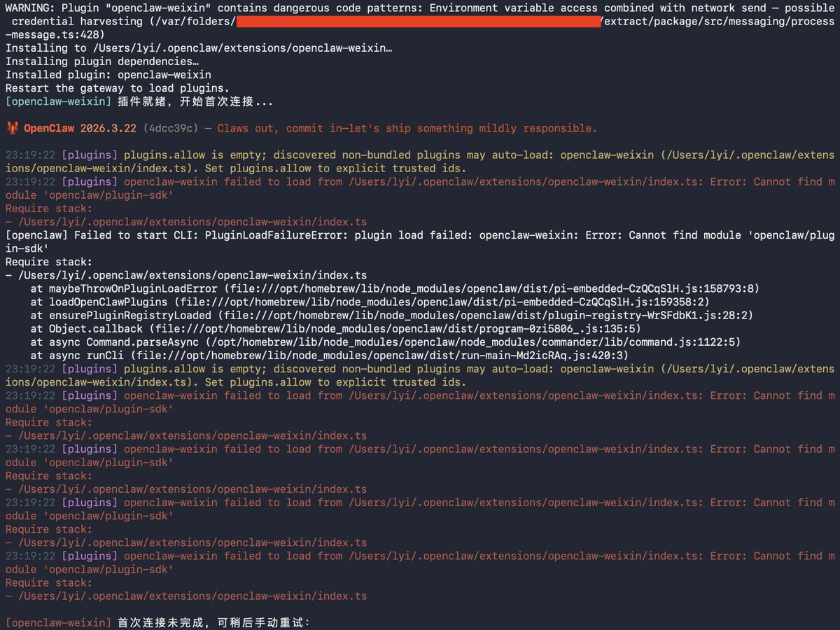Screen dimensions: 840x630
Task: Click the '-message.ts:428)' line
Action: (55, 34)
